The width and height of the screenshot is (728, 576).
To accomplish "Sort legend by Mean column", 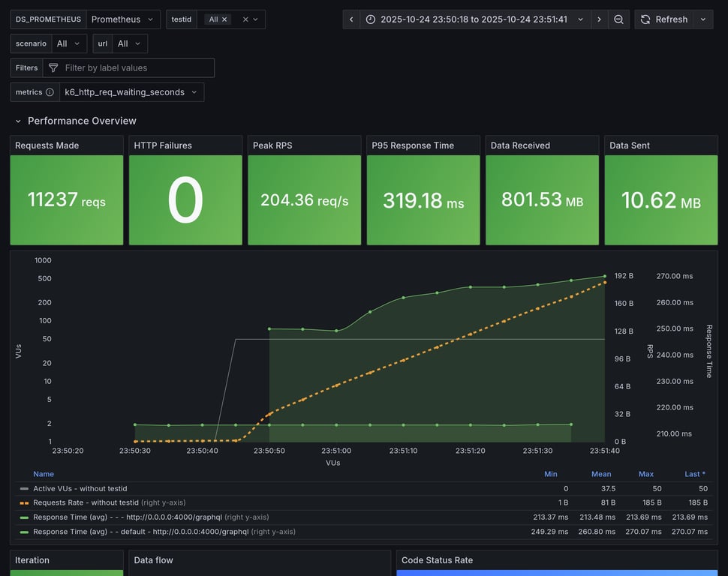I will pos(600,474).
